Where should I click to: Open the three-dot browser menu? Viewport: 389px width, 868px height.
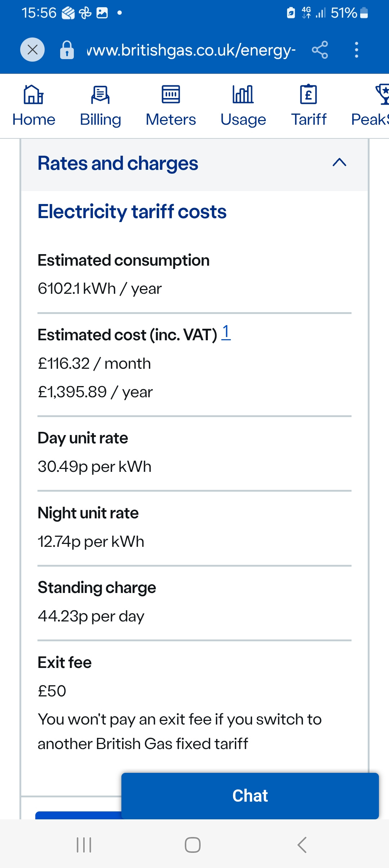[357, 50]
